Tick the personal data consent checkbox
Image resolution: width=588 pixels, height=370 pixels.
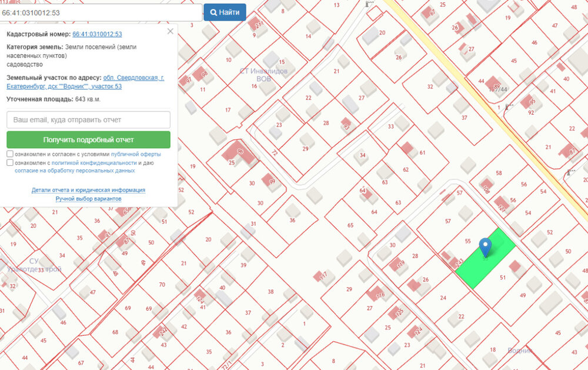tap(10, 162)
